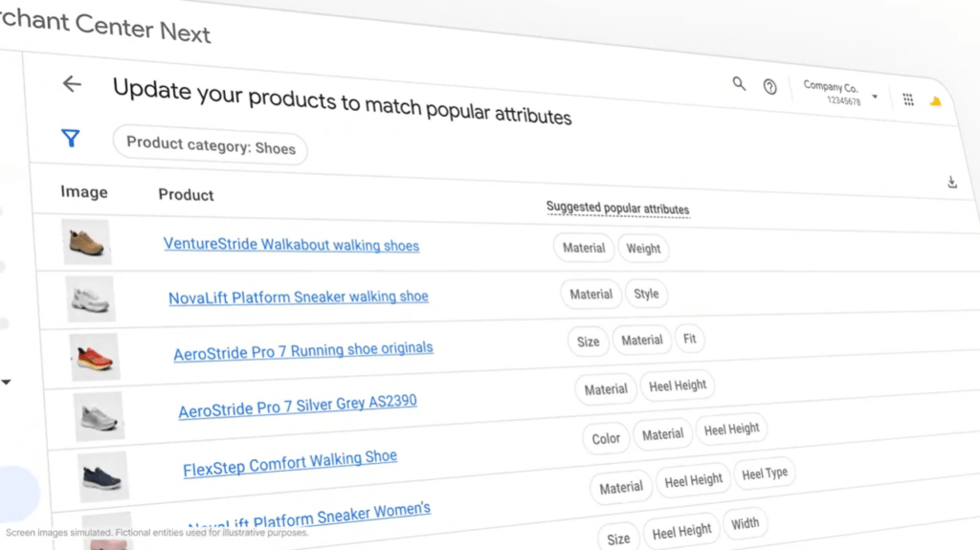Click the Width chip in bottom row
Viewport: 980px width, 550px height.
745,523
